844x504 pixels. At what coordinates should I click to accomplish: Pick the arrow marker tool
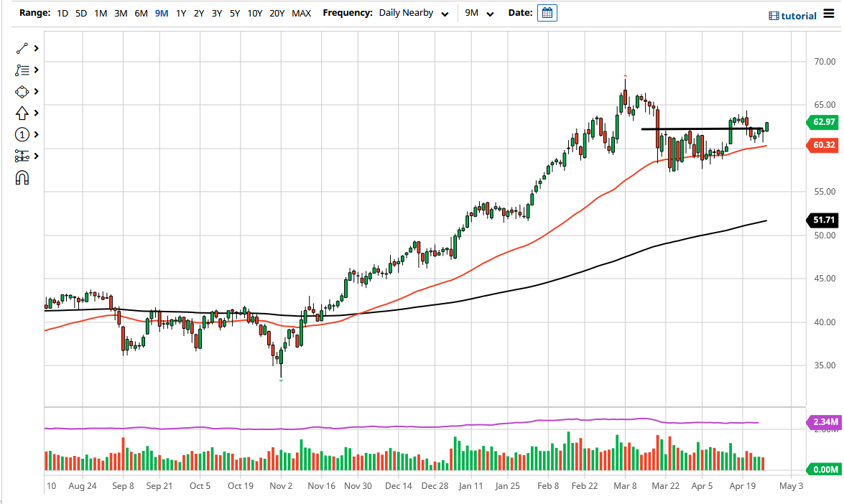[22, 113]
